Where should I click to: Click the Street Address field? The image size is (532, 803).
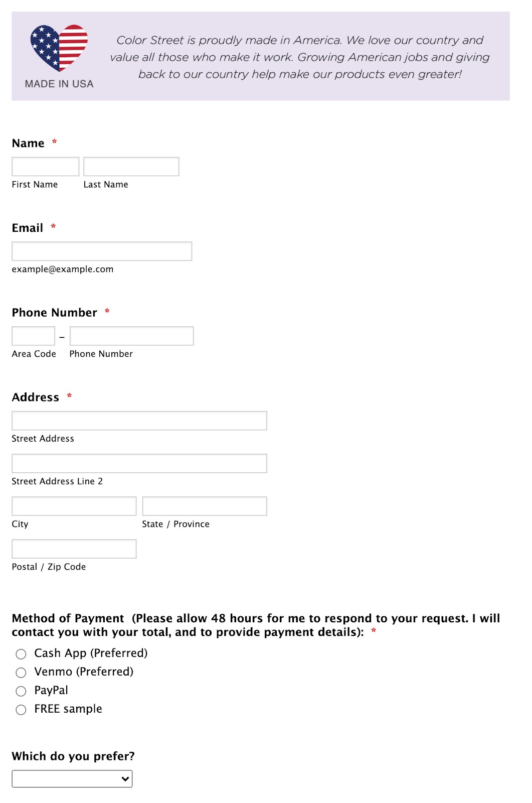point(139,421)
